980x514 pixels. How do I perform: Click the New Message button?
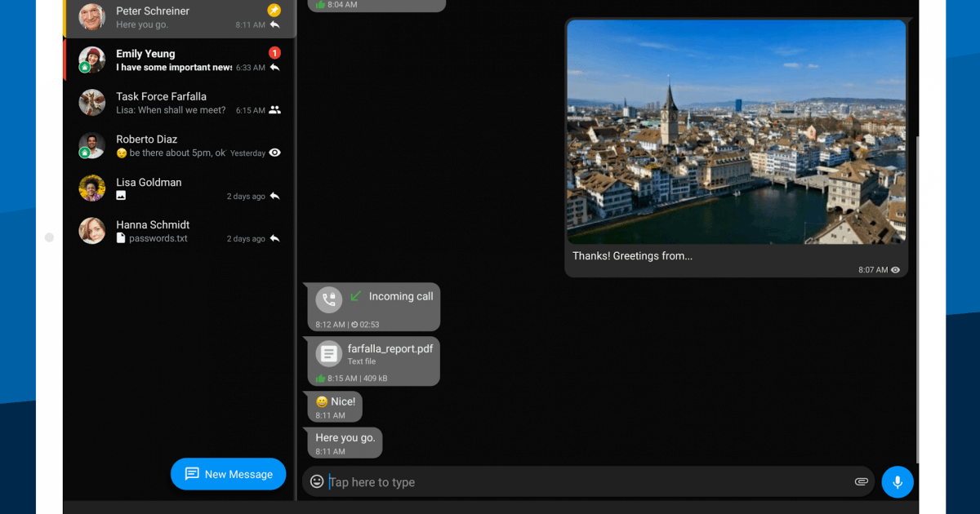pos(229,474)
